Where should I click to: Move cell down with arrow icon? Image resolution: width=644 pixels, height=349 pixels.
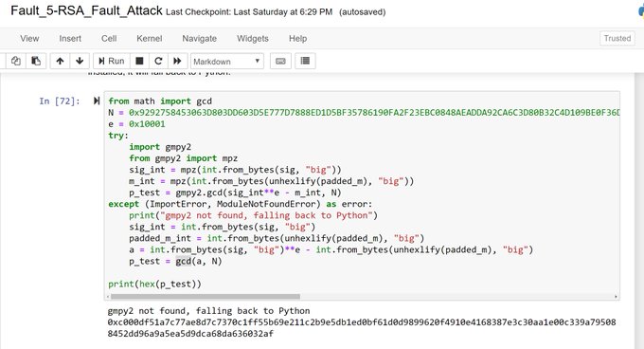(80, 61)
